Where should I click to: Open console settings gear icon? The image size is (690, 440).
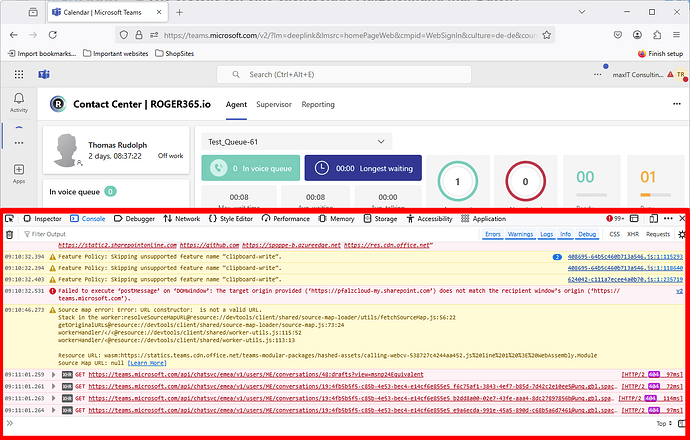pos(682,235)
